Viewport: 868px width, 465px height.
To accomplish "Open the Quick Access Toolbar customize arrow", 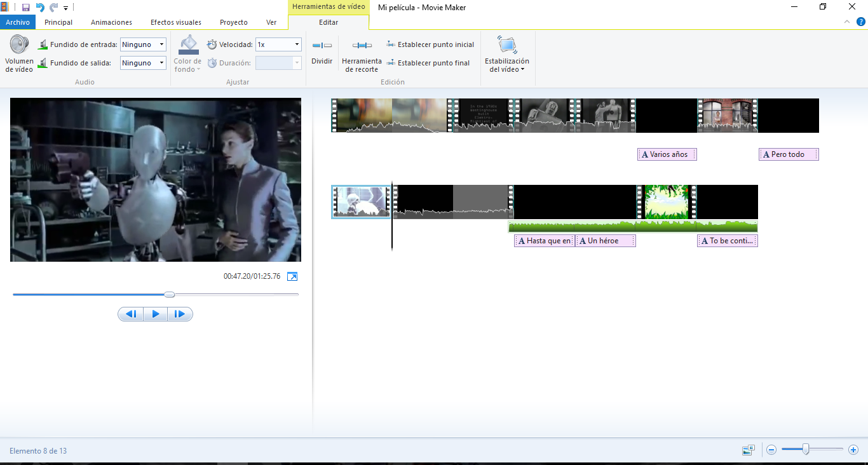I will 66,8.
